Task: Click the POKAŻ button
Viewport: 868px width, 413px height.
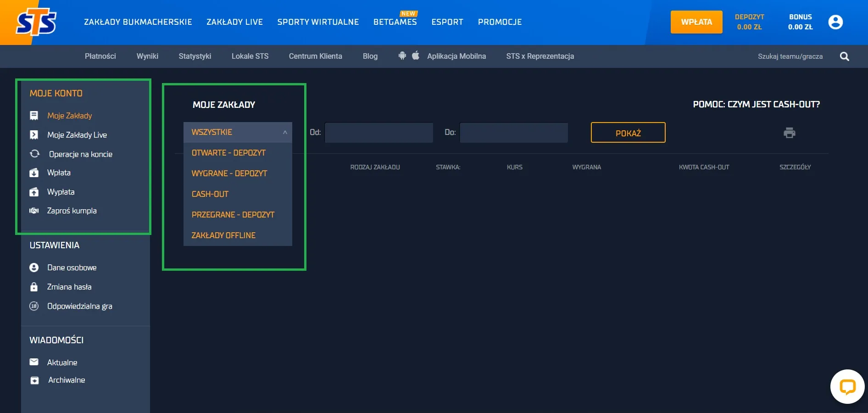Action: click(628, 133)
